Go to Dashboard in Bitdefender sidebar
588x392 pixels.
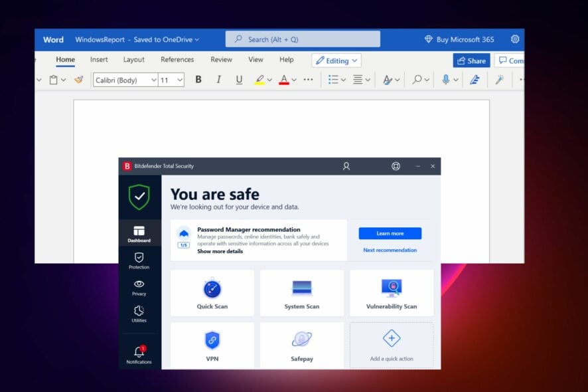139,234
